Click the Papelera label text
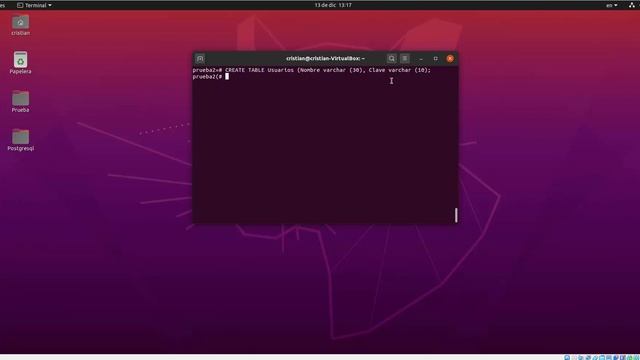This screenshot has height=360, width=640. tap(20, 71)
